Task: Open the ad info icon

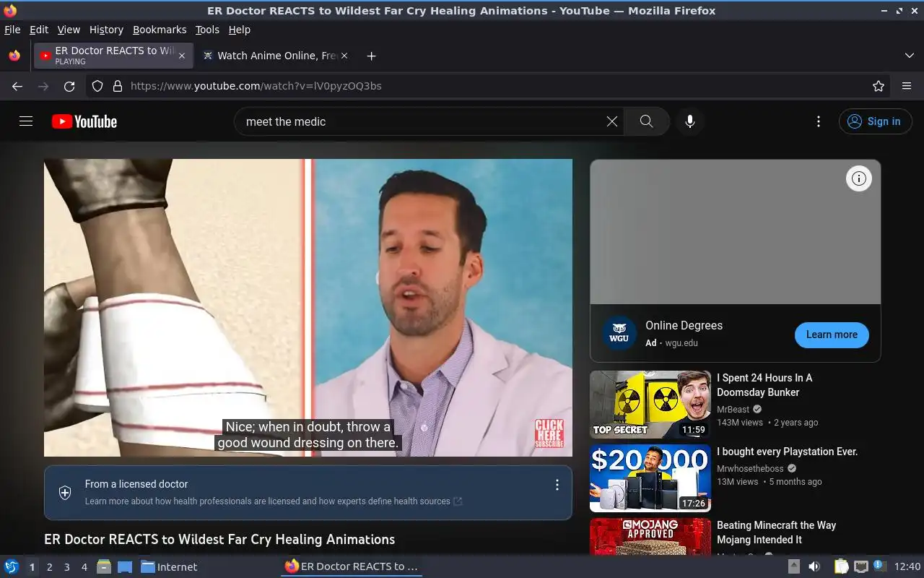Action: click(x=858, y=178)
